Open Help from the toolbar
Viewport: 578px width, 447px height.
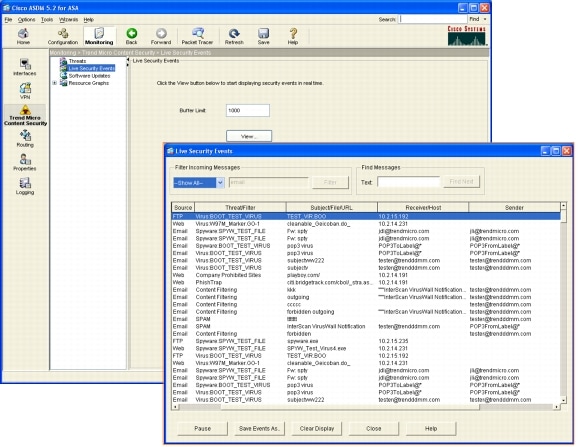[x=293, y=36]
